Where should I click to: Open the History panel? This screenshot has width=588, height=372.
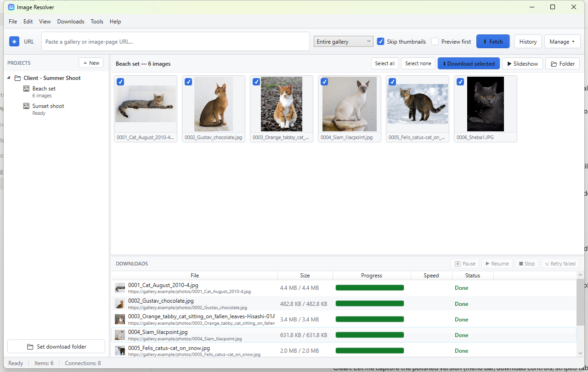528,41
